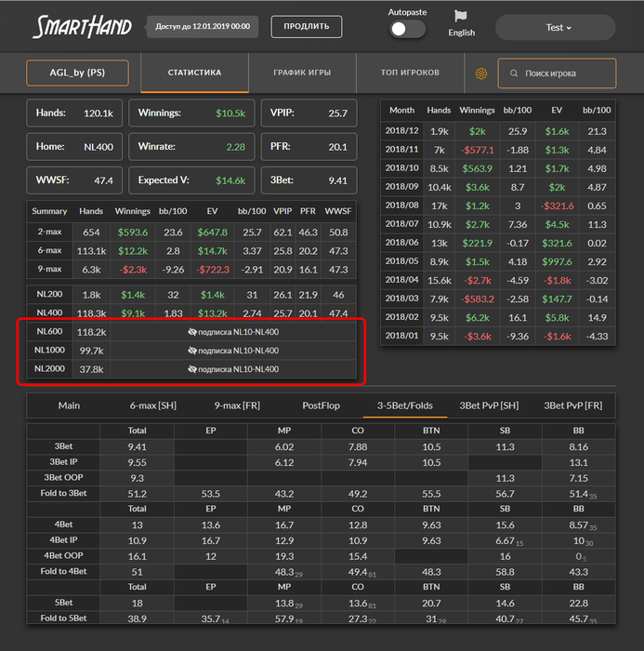Click the English language flag icon

click(x=461, y=16)
